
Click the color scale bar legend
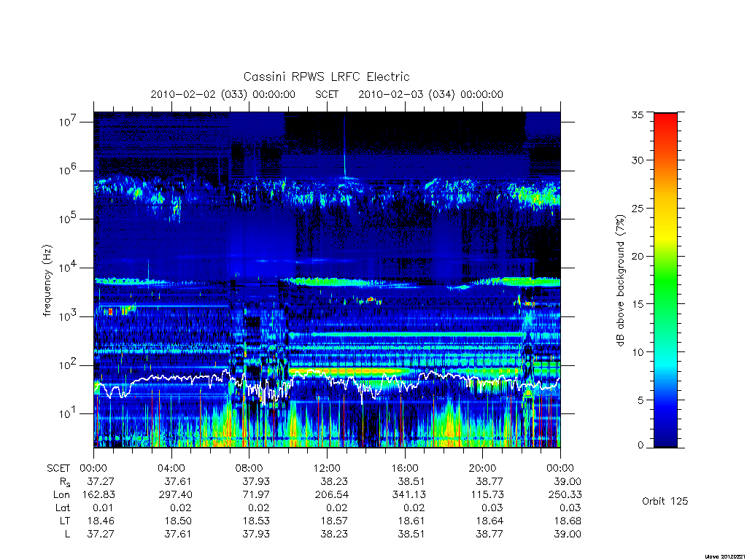pos(665,280)
